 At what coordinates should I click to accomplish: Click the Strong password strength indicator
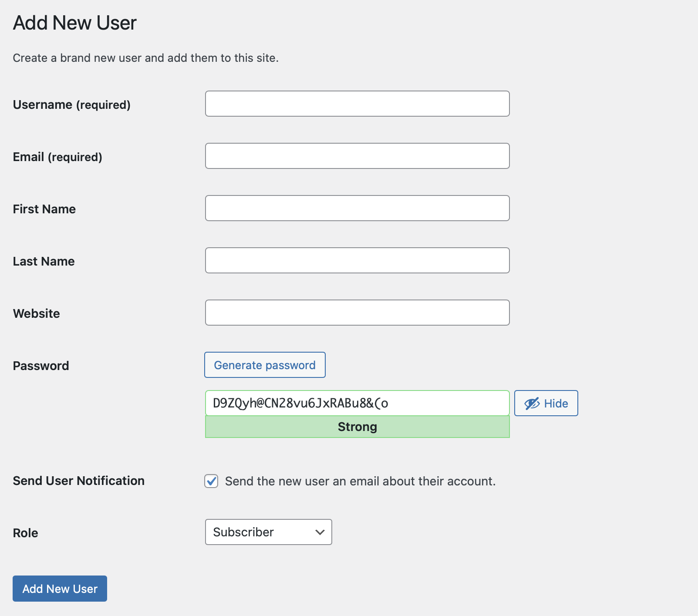(x=357, y=427)
